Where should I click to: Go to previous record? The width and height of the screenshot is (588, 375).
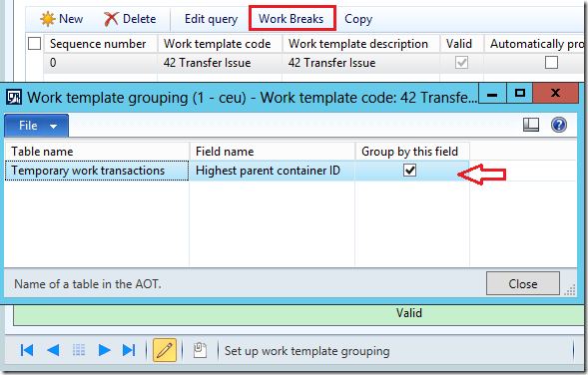click(x=53, y=350)
